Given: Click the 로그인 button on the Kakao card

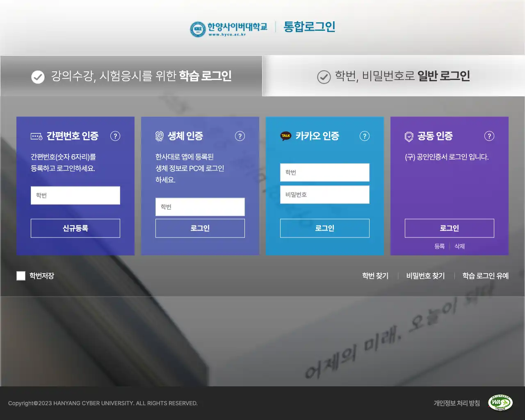Looking at the screenshot, I should (x=324, y=228).
